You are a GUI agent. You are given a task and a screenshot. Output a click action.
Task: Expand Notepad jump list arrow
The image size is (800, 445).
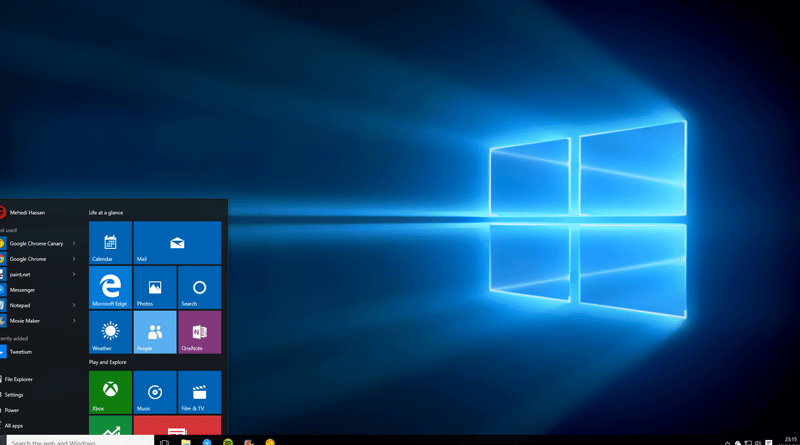click(x=74, y=305)
